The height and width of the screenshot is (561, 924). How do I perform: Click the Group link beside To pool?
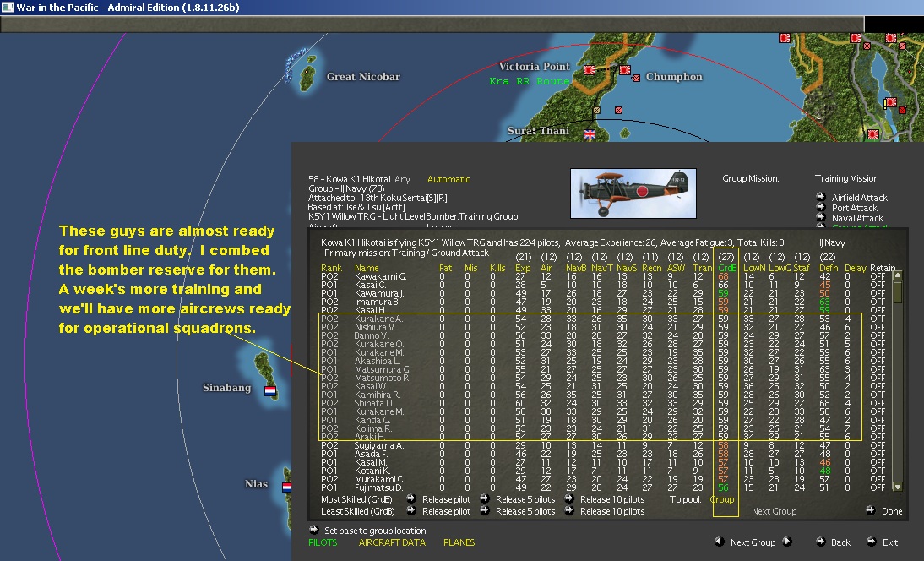pos(722,499)
